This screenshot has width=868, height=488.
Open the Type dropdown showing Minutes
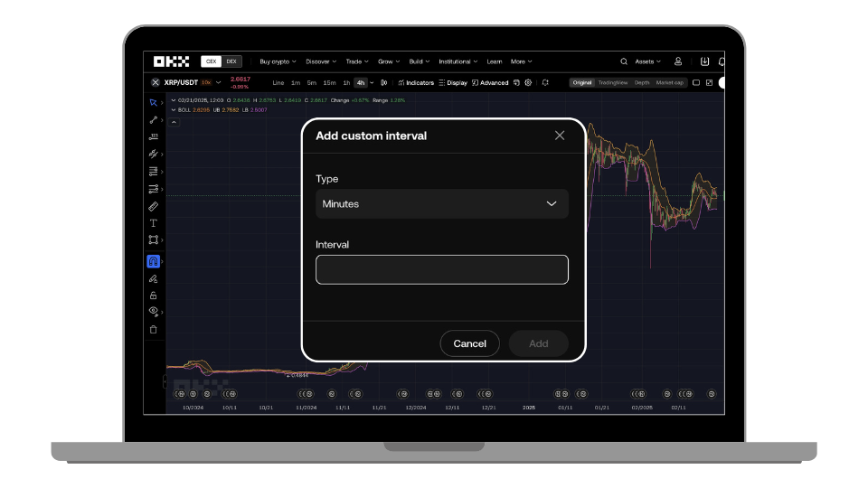tap(442, 203)
